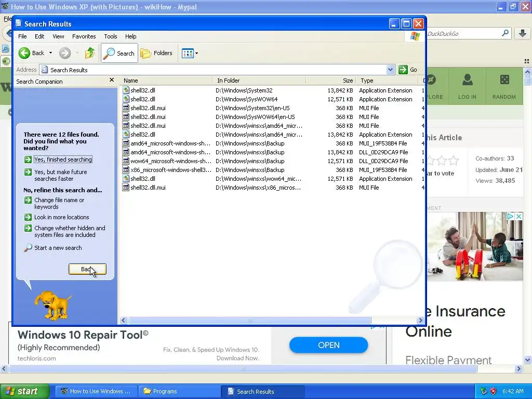Open the Edit menu

tap(39, 36)
